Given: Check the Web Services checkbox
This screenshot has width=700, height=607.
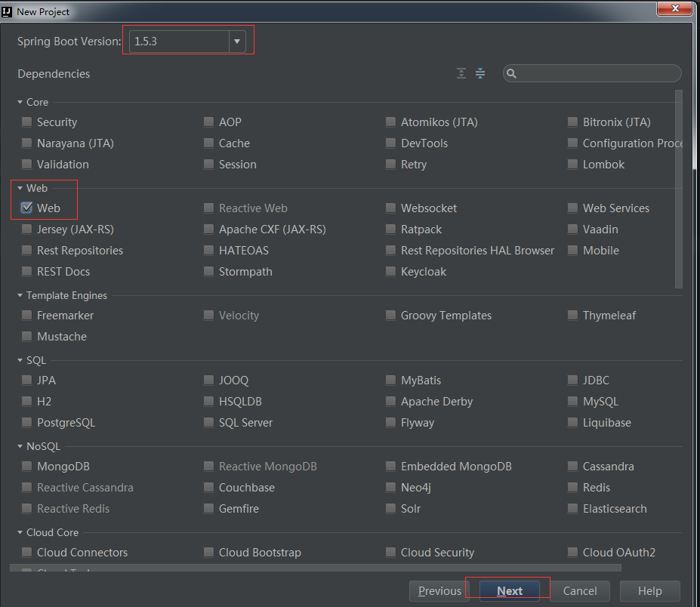Looking at the screenshot, I should (x=572, y=208).
